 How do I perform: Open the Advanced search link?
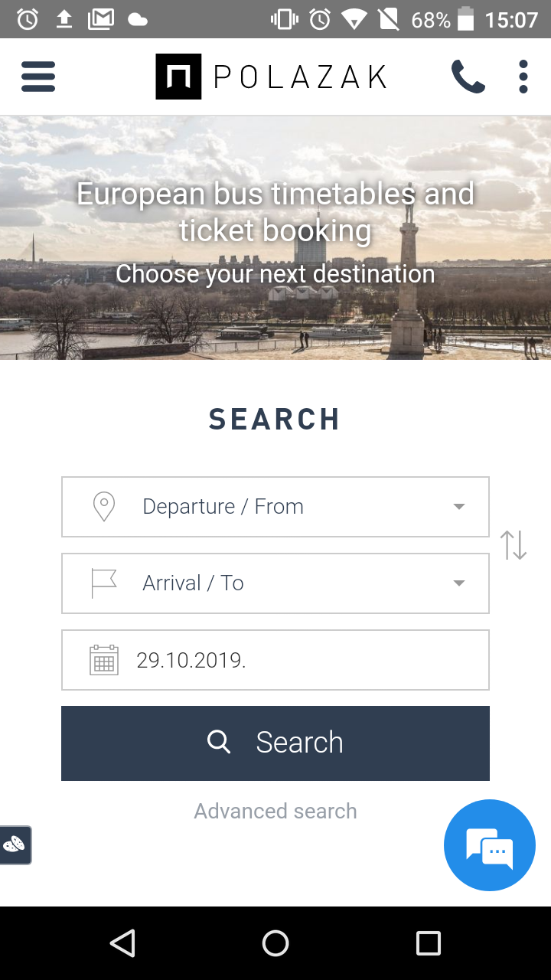(275, 811)
